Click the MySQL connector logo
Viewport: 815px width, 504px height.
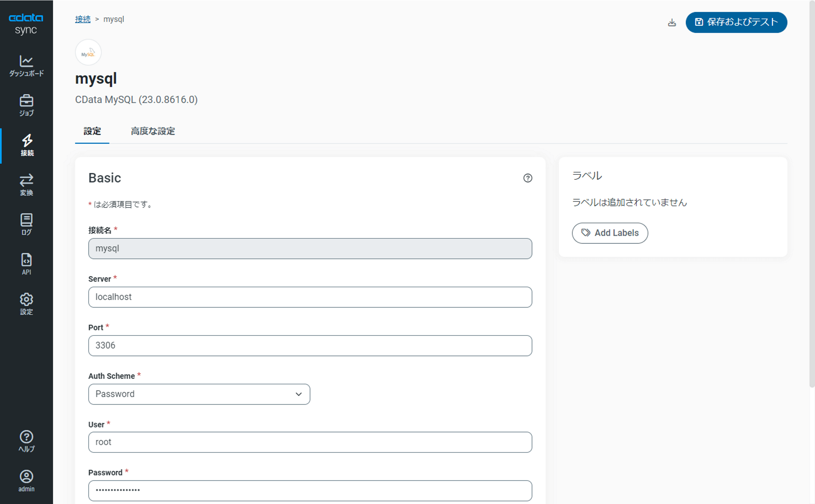88,53
